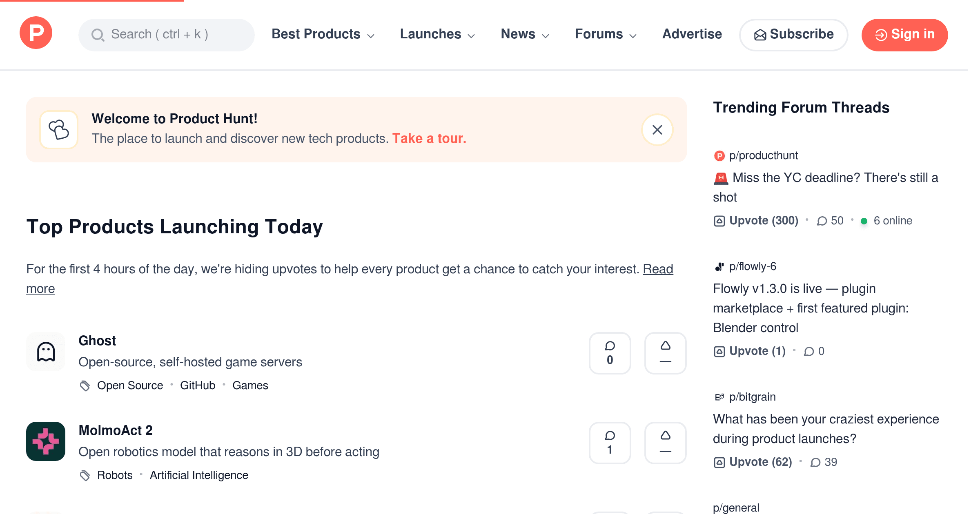Upvote the YC deadline thread (300)
The image size is (980, 514).
click(x=756, y=221)
